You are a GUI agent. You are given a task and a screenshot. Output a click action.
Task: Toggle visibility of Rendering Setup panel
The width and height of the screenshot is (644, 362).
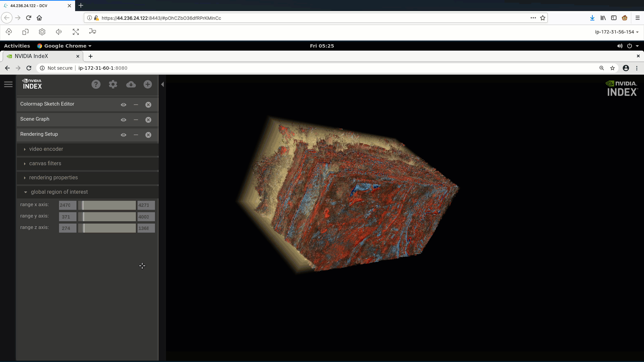pos(123,135)
